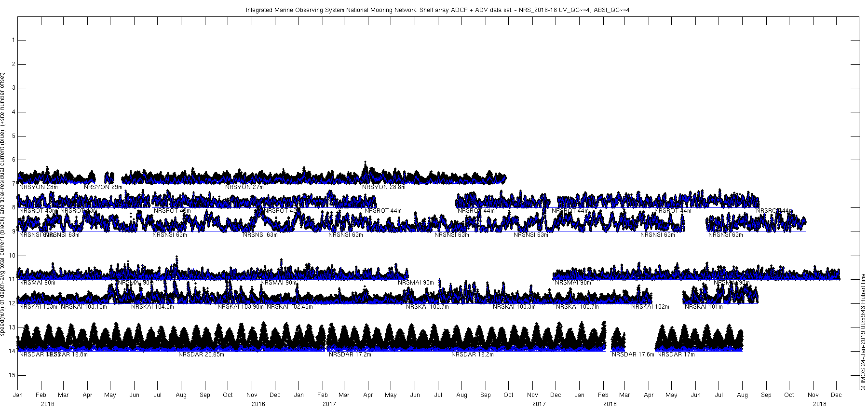Click the "NRSKAI 104.3m" label

coord(152,307)
